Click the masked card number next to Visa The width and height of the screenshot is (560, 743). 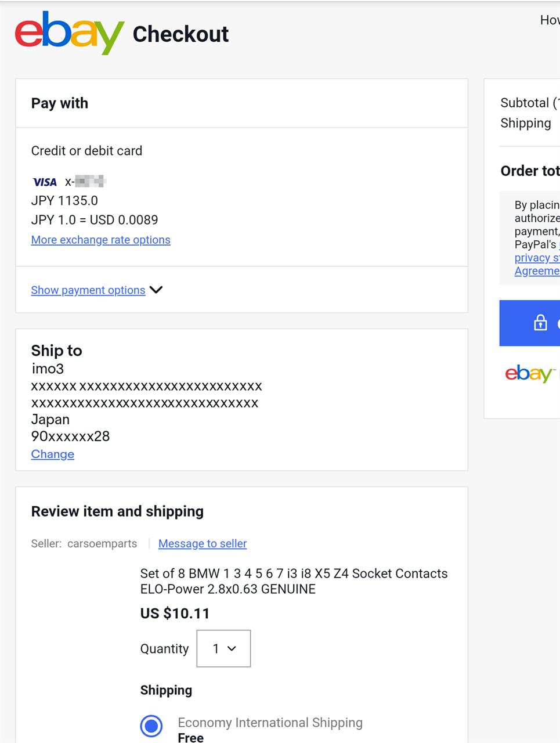point(85,182)
